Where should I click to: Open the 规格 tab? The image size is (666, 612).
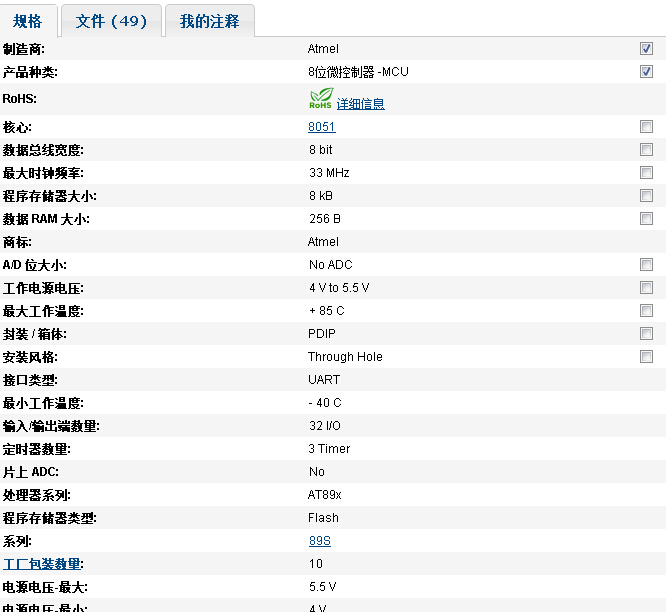27,21
